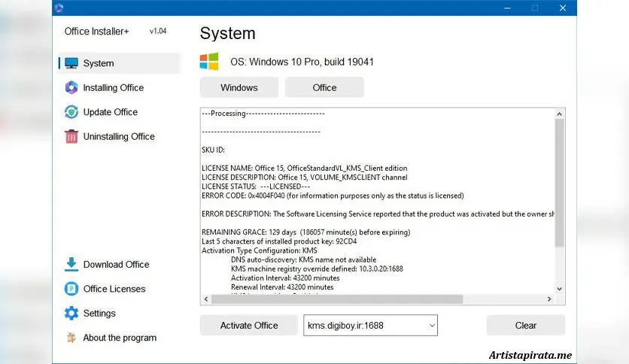Click the 'LICENSE DESCRIPTION' log line
The image size is (629, 364).
click(x=304, y=177)
